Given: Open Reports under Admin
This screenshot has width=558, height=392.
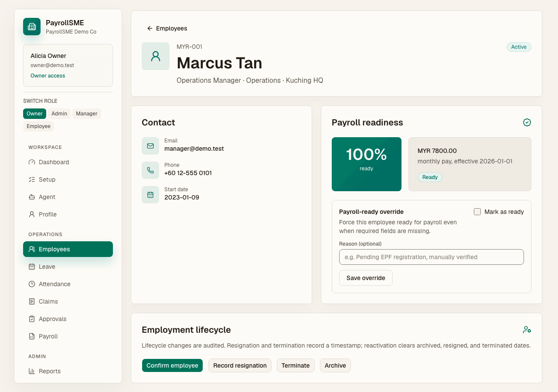Looking at the screenshot, I should pos(68,371).
